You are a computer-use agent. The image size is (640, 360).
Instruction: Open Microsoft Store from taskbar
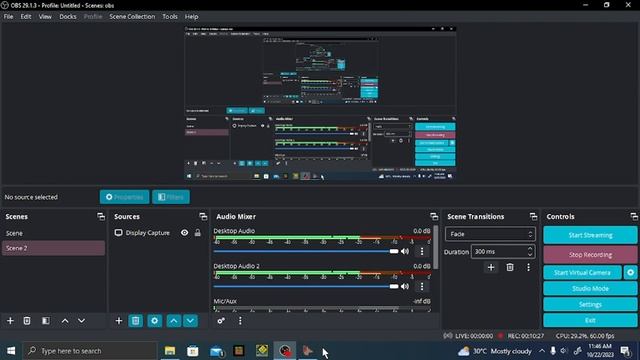point(193,351)
